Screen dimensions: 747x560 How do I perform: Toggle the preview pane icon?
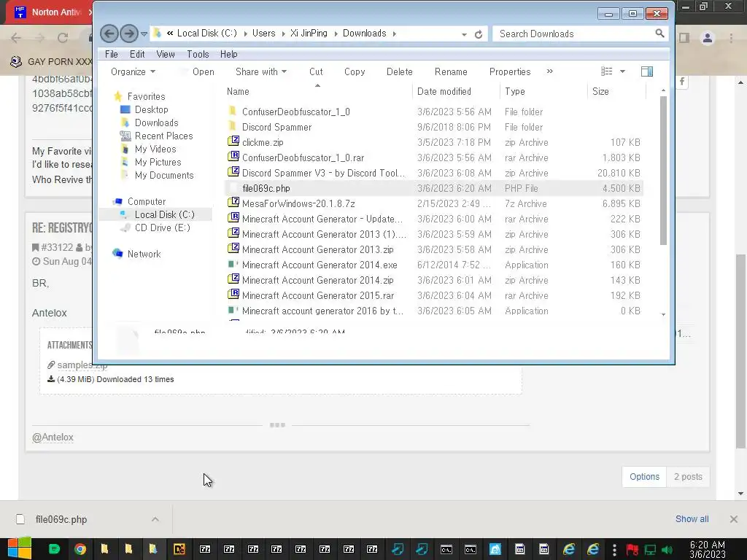(x=647, y=71)
